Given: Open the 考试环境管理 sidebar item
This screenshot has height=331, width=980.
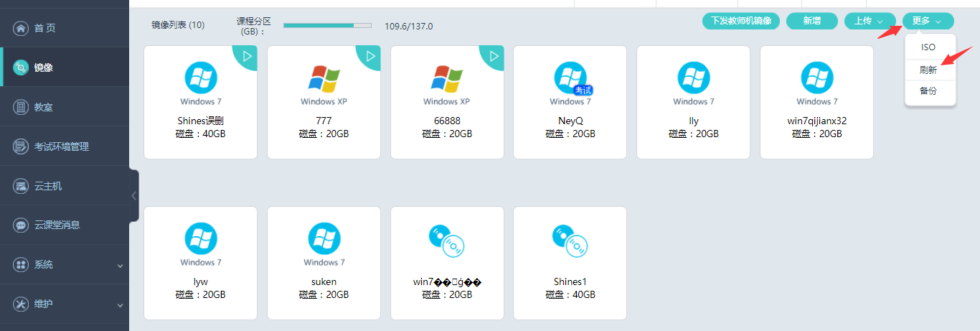Looking at the screenshot, I should click(x=65, y=146).
